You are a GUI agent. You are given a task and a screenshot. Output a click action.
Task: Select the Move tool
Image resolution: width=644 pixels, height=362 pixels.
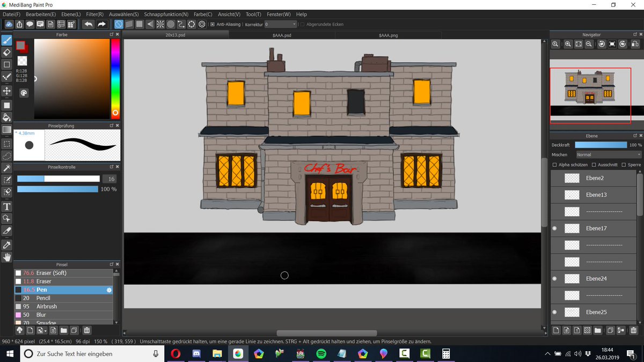click(7, 91)
